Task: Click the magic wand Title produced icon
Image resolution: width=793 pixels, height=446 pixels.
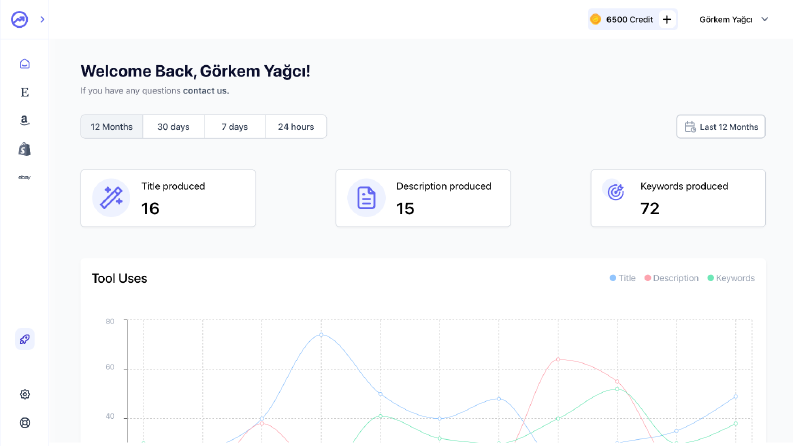Action: pos(111,198)
